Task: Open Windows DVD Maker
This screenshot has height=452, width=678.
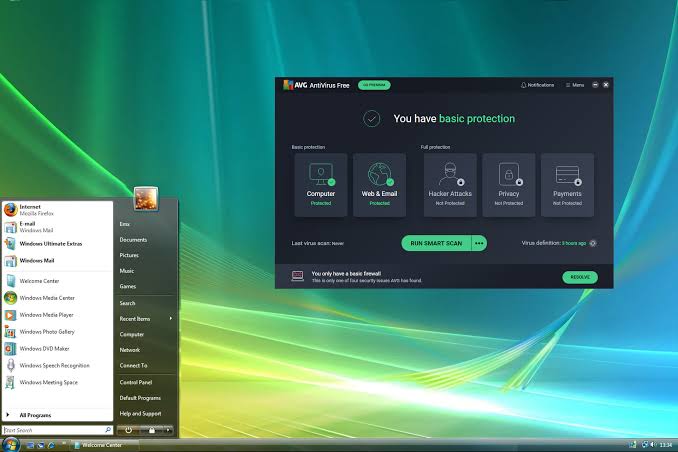Action: (x=57, y=349)
